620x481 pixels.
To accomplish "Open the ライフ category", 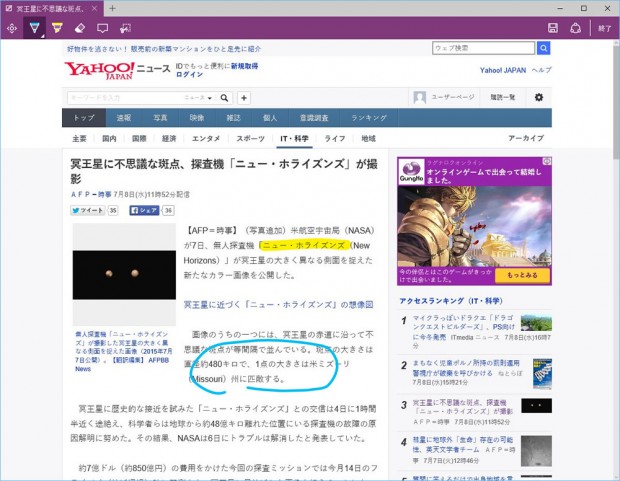I will [335, 138].
